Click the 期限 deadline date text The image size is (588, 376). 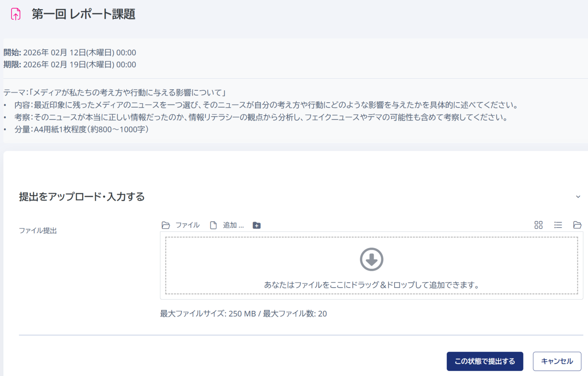click(x=69, y=64)
